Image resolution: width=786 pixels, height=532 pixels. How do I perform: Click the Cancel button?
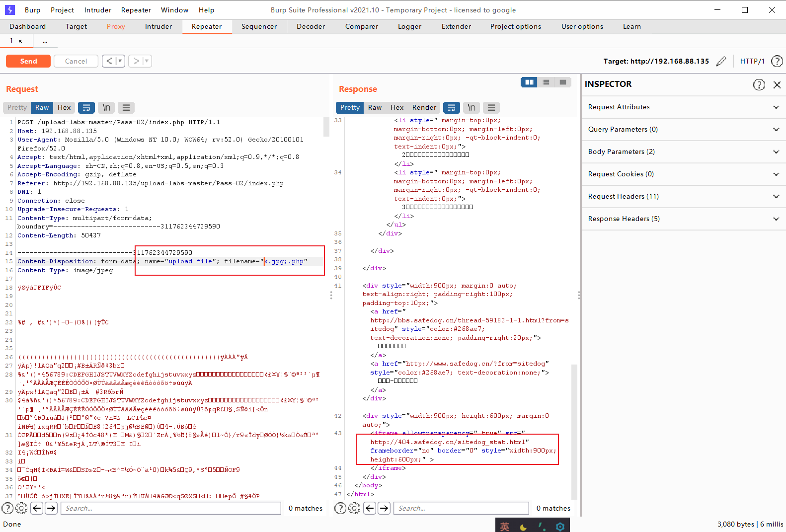pyautogui.click(x=76, y=61)
